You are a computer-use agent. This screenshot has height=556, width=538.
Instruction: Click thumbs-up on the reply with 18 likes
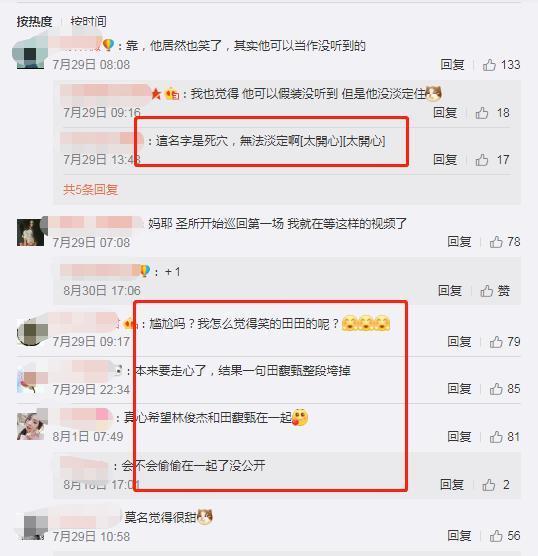point(482,113)
